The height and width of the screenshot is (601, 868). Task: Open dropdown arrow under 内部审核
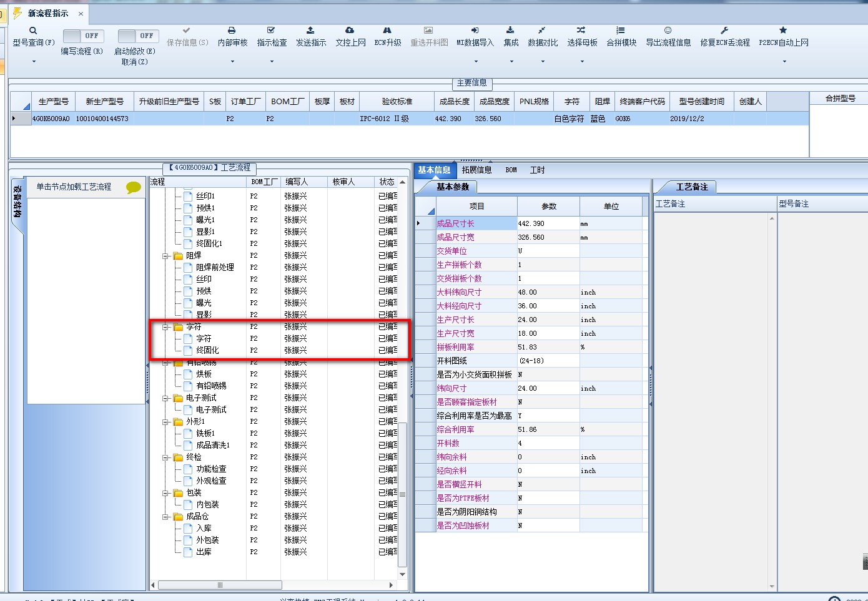point(232,61)
